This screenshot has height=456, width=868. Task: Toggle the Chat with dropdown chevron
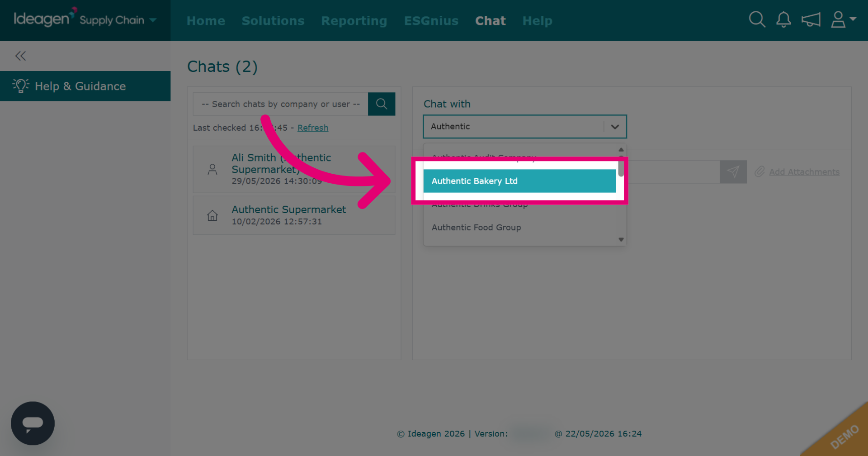click(x=615, y=127)
